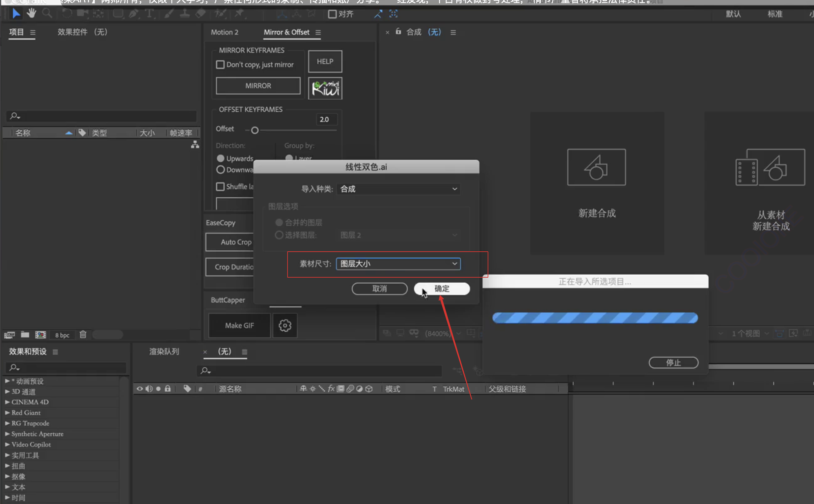Click 确定 in the import dialog
Viewport: 814px width, 504px height.
[x=442, y=289]
